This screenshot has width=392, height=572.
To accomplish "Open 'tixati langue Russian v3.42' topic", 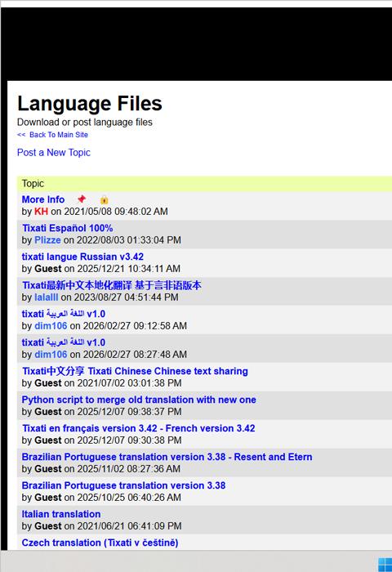I will (82, 257).
